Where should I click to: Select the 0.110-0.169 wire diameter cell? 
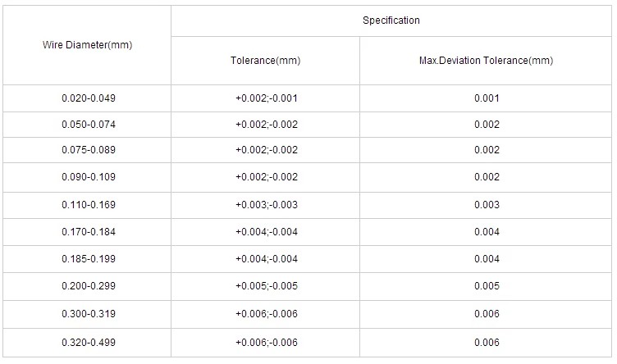pyautogui.click(x=88, y=205)
